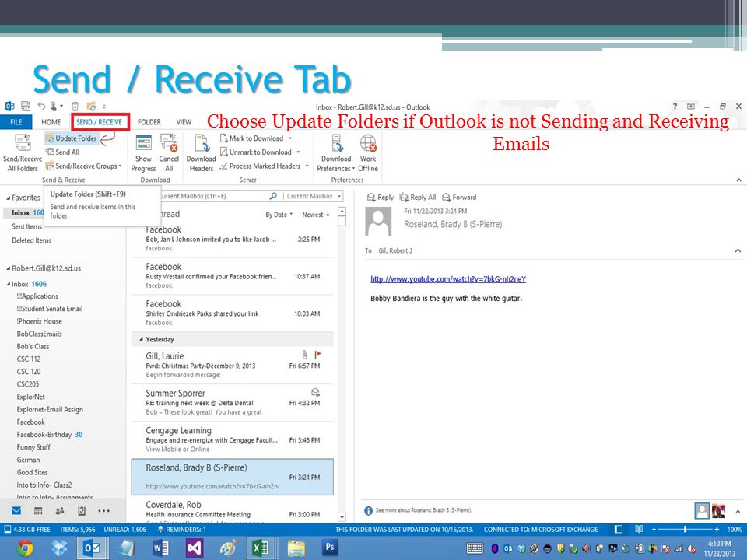Collapse message header with chevron
Viewport: 747px width, 560px height.
point(738,250)
